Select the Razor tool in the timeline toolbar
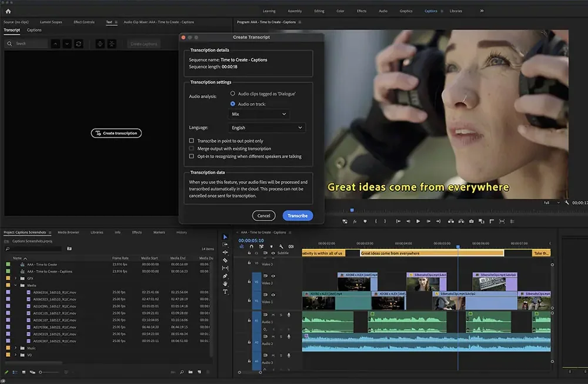588x384 pixels. [225, 260]
